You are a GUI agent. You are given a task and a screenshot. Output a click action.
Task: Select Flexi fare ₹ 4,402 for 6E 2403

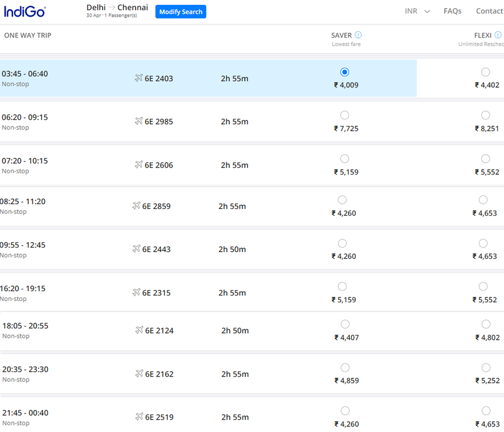(x=486, y=72)
